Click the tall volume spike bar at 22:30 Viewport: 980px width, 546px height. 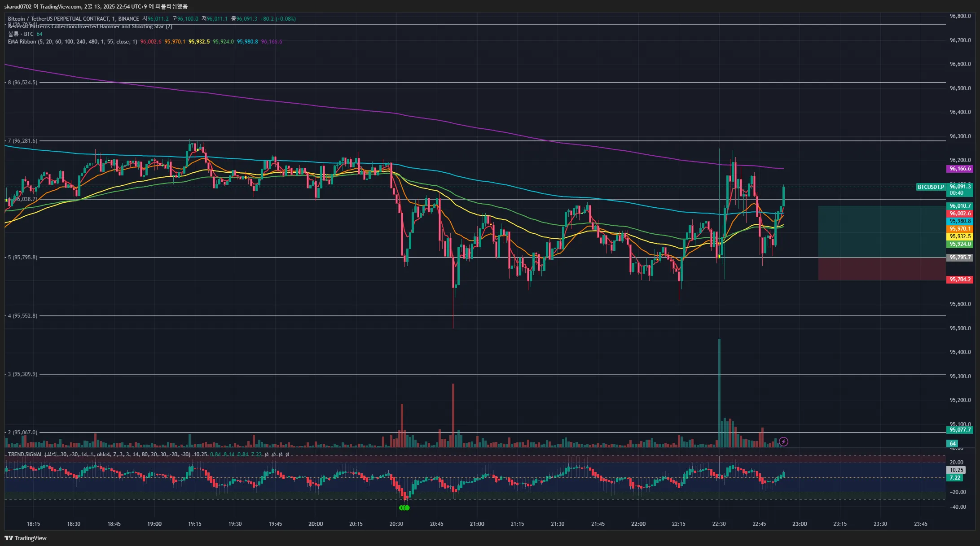point(719,393)
